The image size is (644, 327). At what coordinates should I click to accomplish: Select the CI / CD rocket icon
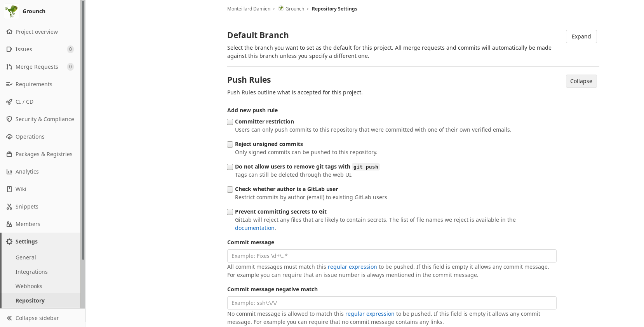tap(9, 102)
